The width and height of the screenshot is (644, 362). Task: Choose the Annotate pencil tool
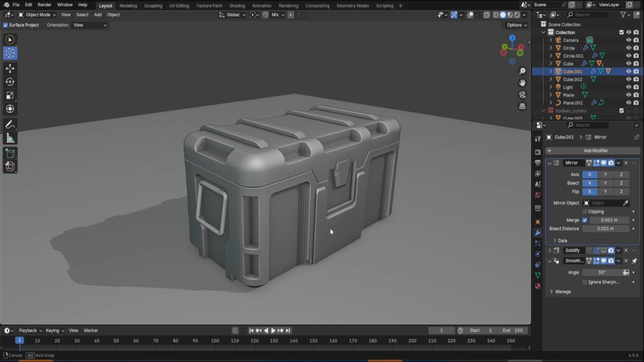[x=10, y=125]
